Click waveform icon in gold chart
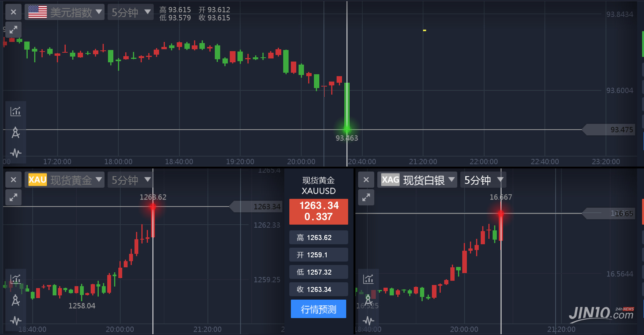The width and height of the screenshot is (644, 335). (15, 320)
